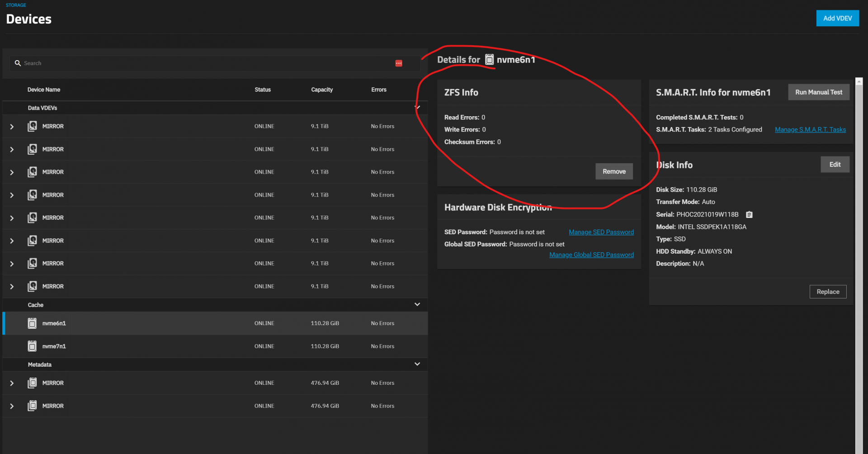Collapse the Cache section
Viewport: 868px width, 454px height.
click(x=417, y=305)
